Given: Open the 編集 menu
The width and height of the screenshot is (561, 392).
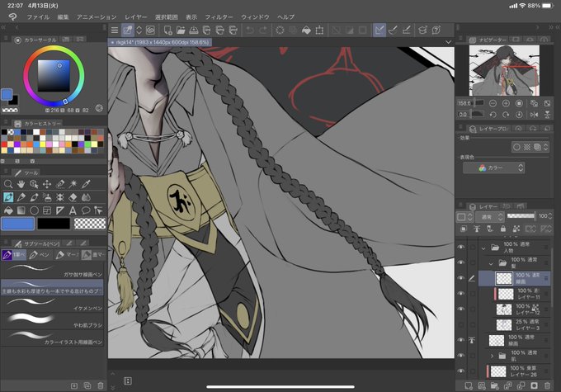Looking at the screenshot, I should click(x=63, y=17).
